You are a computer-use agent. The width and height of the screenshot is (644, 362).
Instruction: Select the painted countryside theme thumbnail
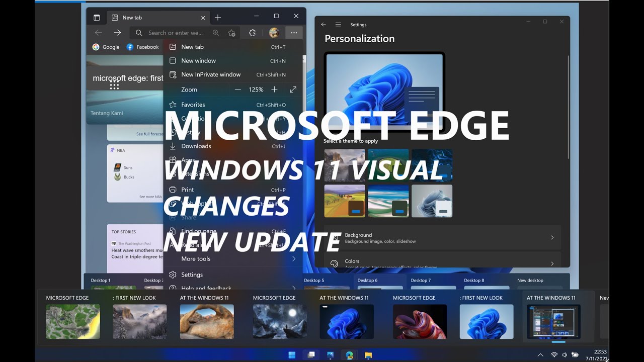pyautogui.click(x=345, y=201)
